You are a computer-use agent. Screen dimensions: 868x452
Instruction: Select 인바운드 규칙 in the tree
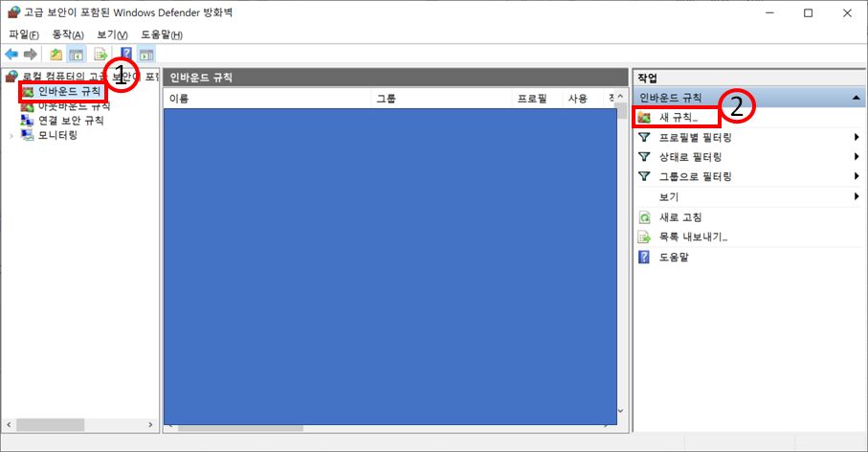pyautogui.click(x=69, y=91)
